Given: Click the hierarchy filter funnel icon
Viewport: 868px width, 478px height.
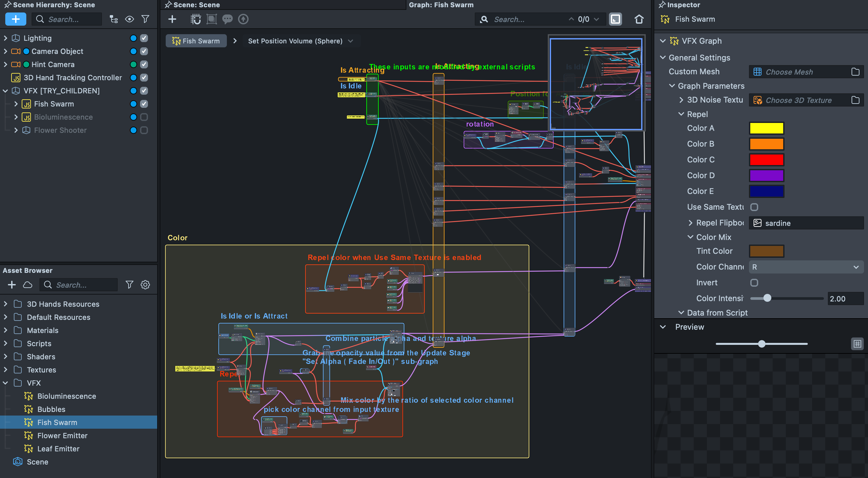Looking at the screenshot, I should (145, 19).
